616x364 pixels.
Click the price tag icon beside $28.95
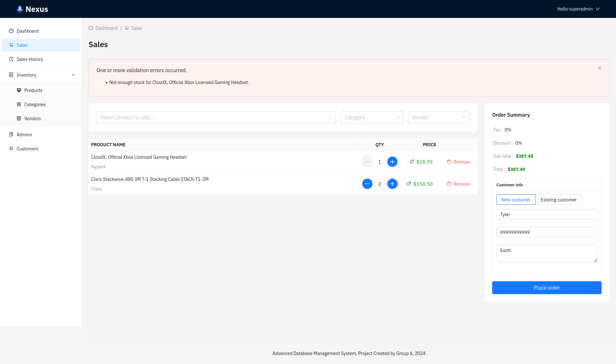tap(412, 162)
